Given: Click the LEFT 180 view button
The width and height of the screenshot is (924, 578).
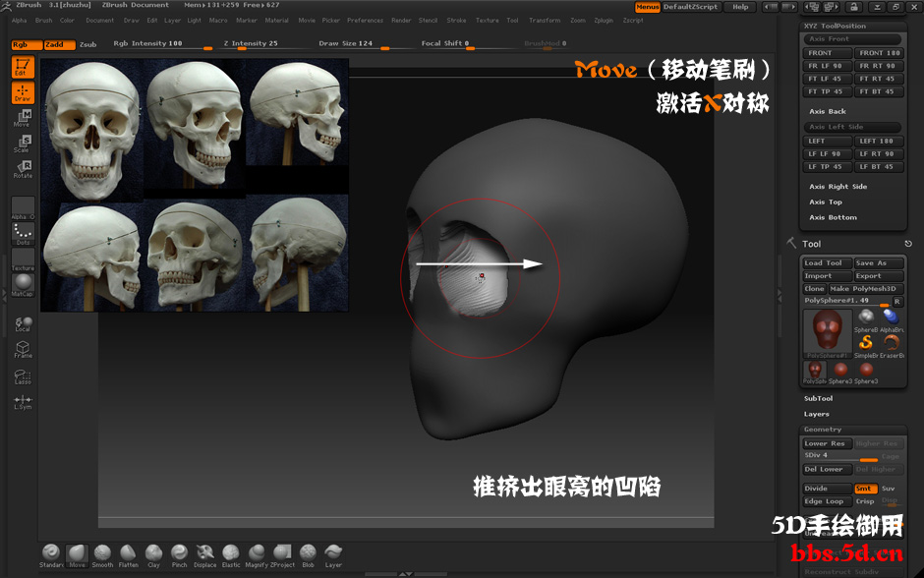Looking at the screenshot, I should (x=878, y=142).
